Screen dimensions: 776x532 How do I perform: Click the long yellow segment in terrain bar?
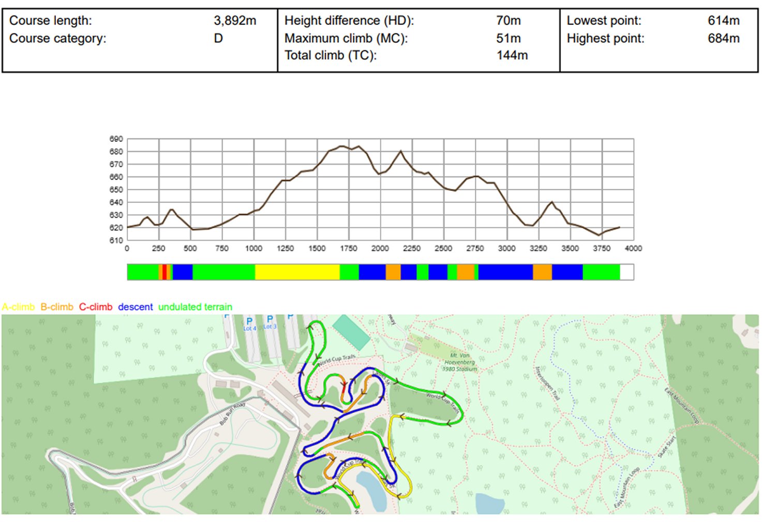(x=297, y=272)
